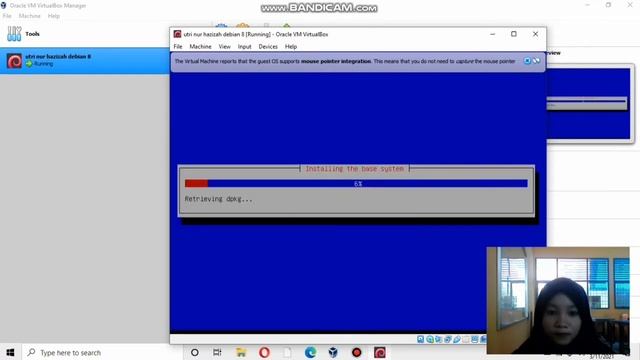
Task: Click the blank document taskbar icon
Action: [x=287, y=352]
